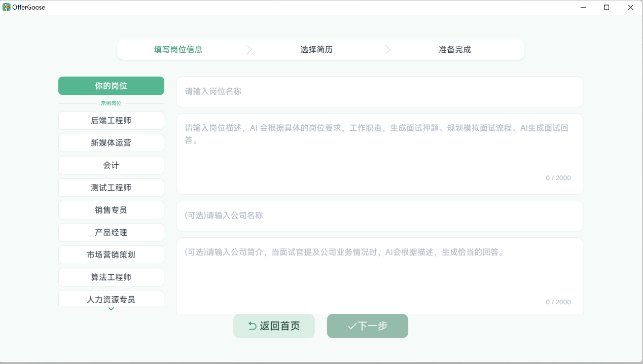Screen dimensions: 643x364
Task: Select the 销售专员 example job
Action: pyautogui.click(x=111, y=210)
